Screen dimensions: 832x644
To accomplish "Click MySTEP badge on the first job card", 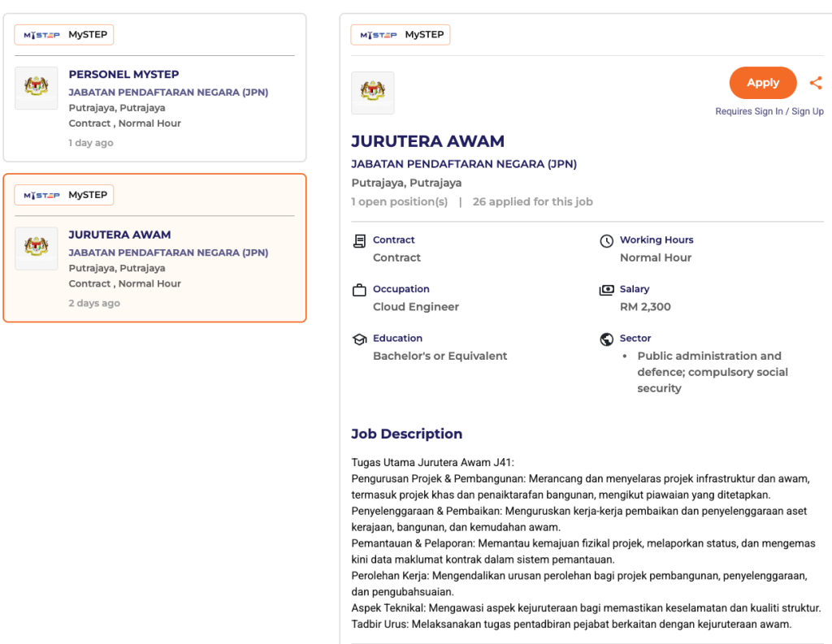I will pyautogui.click(x=64, y=35).
